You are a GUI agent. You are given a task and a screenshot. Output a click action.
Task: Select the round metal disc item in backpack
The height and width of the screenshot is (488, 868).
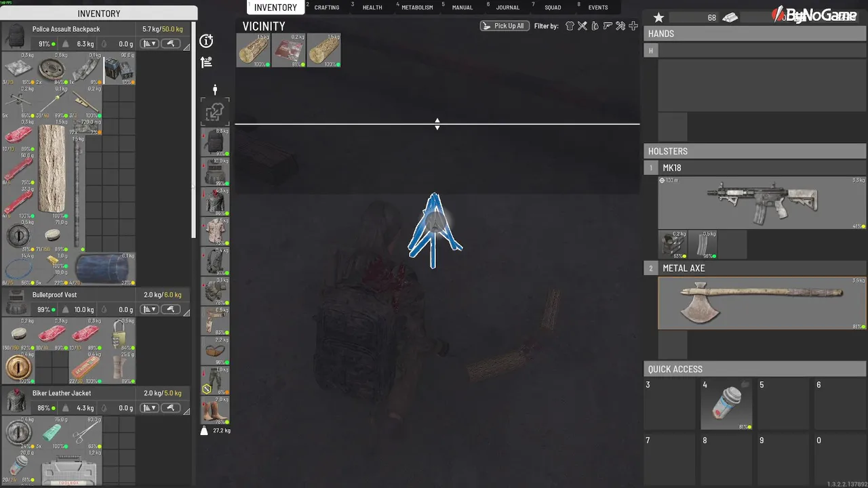52,70
